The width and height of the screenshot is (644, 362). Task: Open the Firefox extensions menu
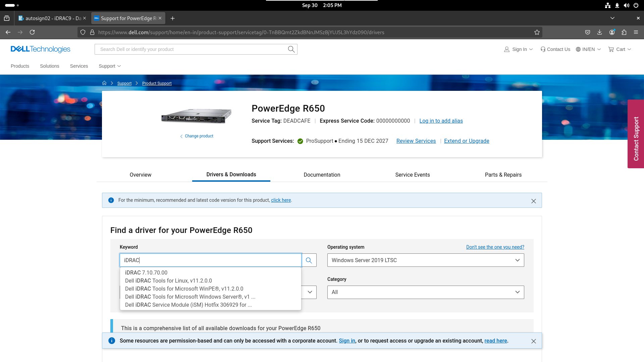624,32
